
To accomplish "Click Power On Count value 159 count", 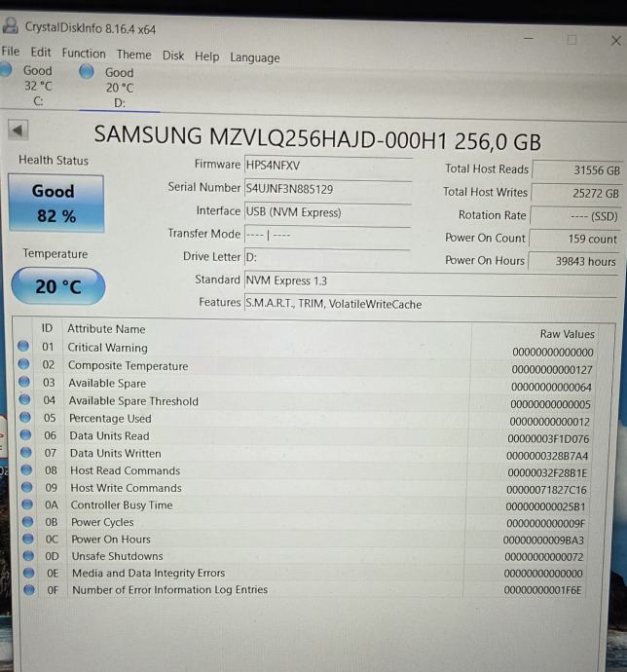I will coord(574,239).
